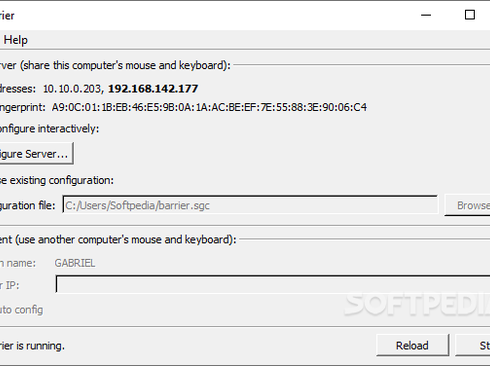Click the "Auto config" option label

click(21, 310)
